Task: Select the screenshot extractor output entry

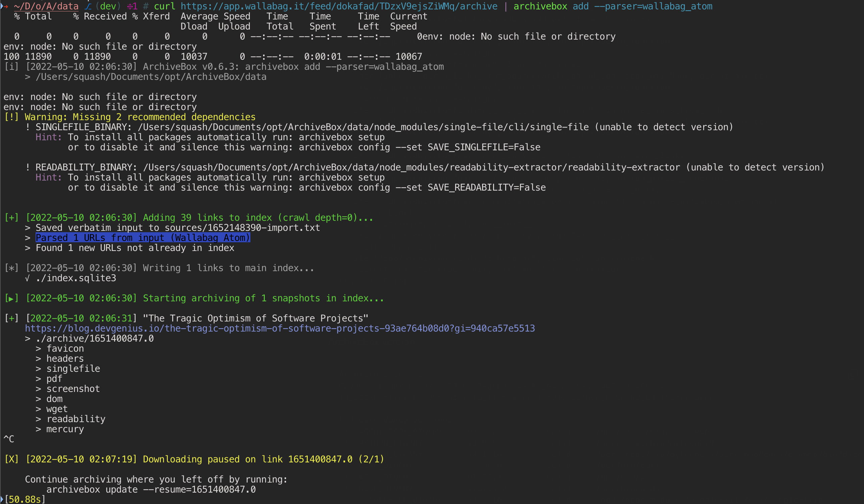Action: pyautogui.click(x=73, y=389)
